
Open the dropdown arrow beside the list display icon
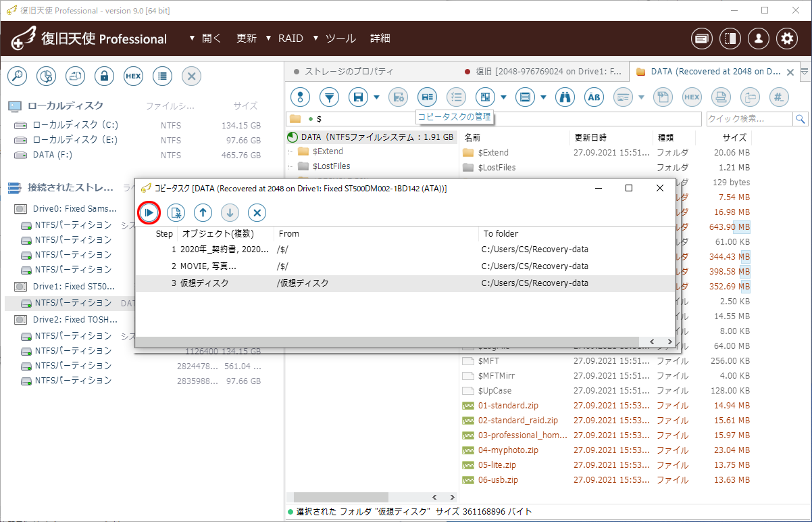pyautogui.click(x=543, y=97)
